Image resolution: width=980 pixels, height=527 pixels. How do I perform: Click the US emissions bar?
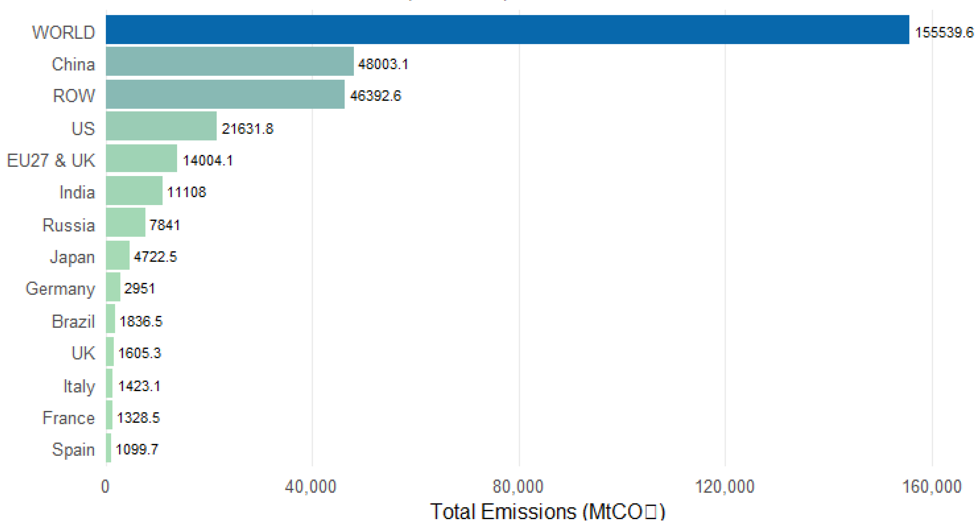pyautogui.click(x=161, y=126)
